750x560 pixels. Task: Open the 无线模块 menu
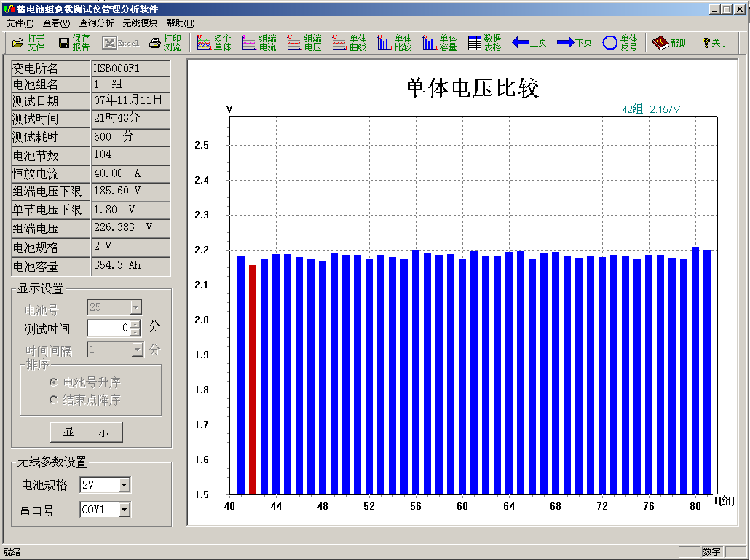point(140,23)
